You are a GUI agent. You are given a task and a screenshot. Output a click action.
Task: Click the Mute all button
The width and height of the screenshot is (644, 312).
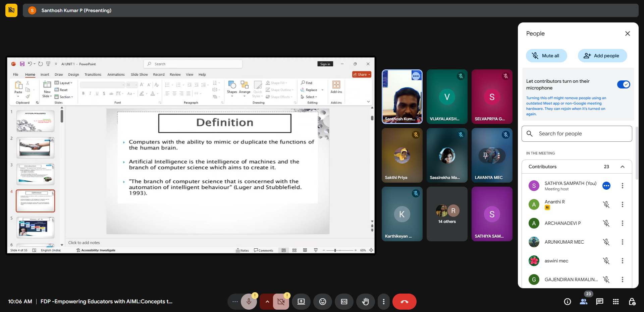[x=546, y=56]
